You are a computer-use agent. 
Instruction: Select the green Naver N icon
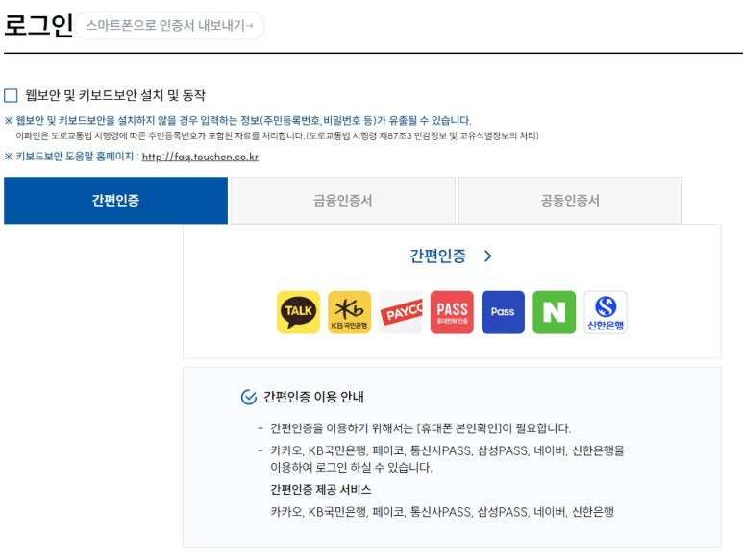[554, 312]
